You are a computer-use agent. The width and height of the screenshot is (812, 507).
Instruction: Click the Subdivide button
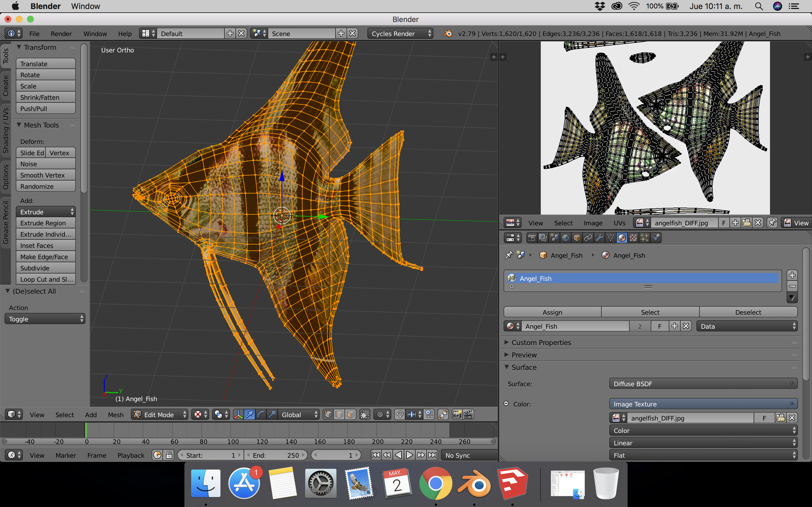coord(46,268)
